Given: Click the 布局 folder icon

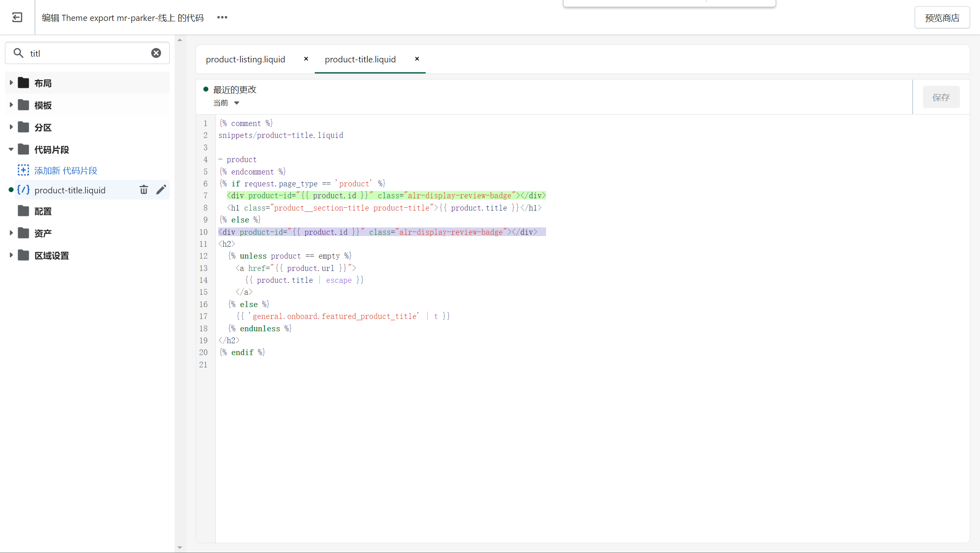Looking at the screenshot, I should pos(23,83).
